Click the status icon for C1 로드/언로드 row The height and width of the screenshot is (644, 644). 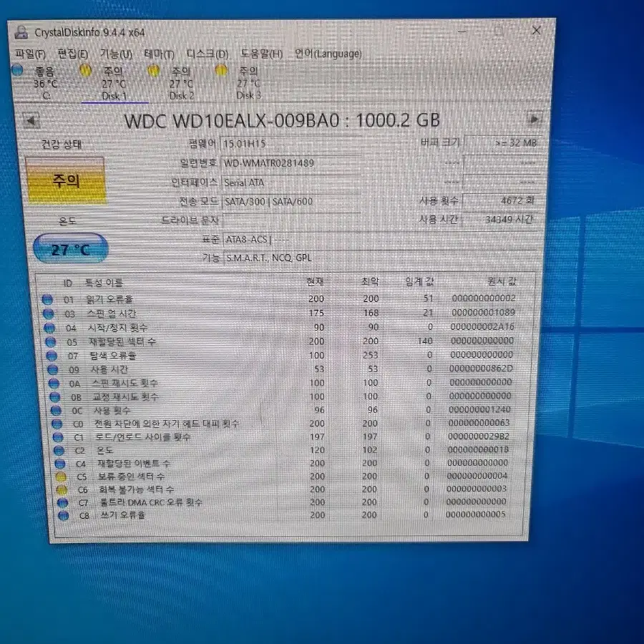click(58, 437)
